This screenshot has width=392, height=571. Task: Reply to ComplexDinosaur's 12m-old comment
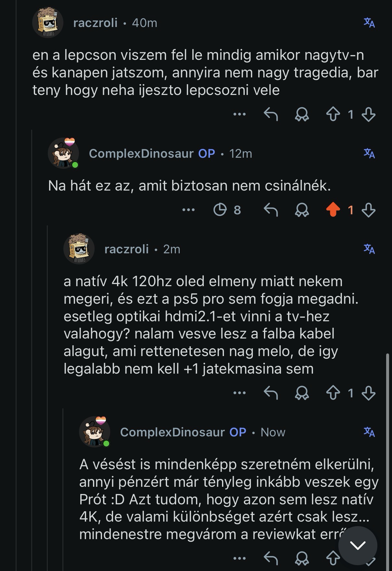click(x=270, y=210)
